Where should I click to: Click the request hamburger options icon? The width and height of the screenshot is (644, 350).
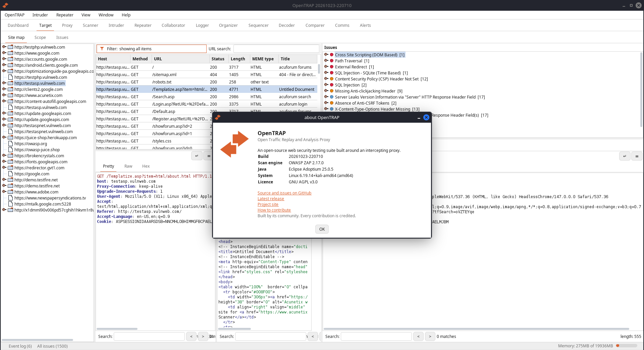pyautogui.click(x=209, y=156)
